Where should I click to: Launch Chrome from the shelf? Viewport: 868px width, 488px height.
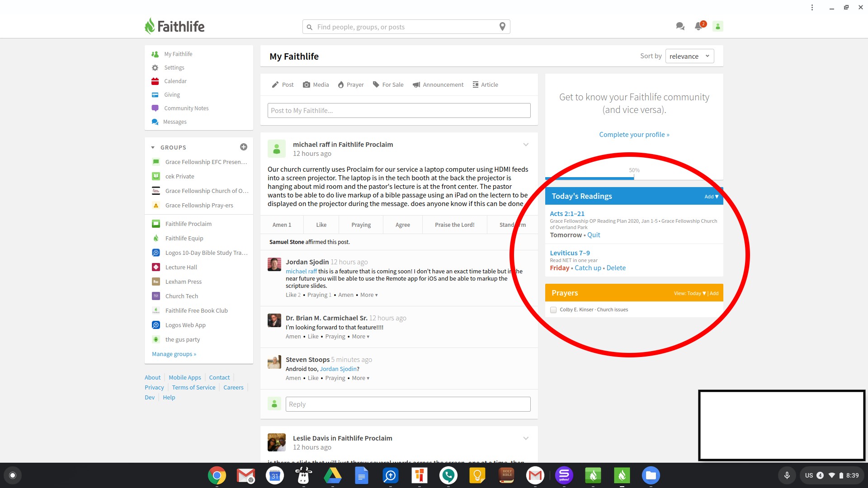(x=217, y=475)
